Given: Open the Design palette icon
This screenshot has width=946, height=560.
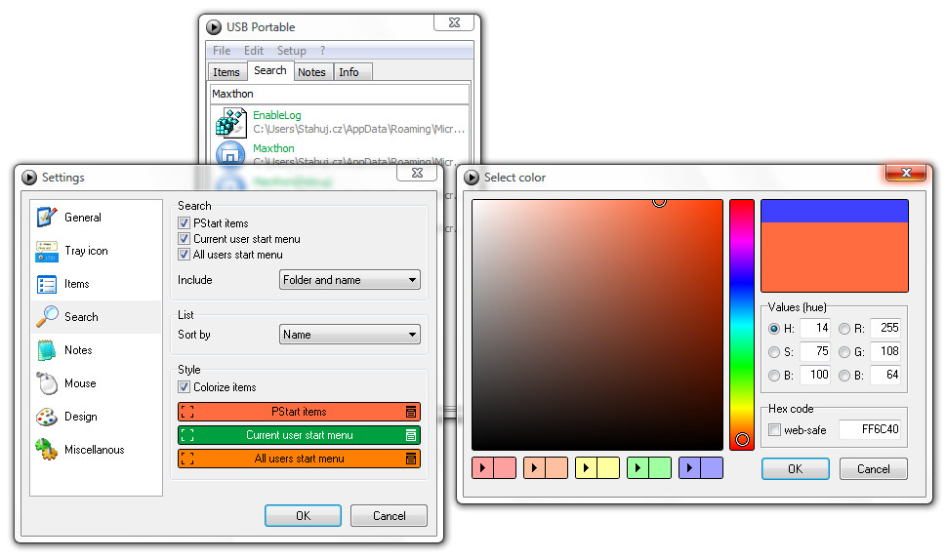Looking at the screenshot, I should (47, 417).
